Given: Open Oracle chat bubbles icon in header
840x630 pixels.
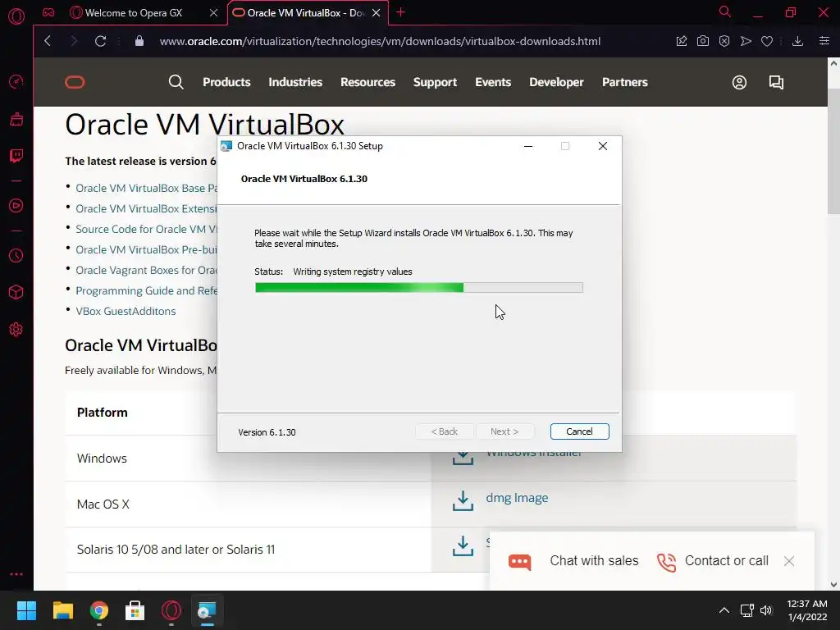Looking at the screenshot, I should coord(776,82).
